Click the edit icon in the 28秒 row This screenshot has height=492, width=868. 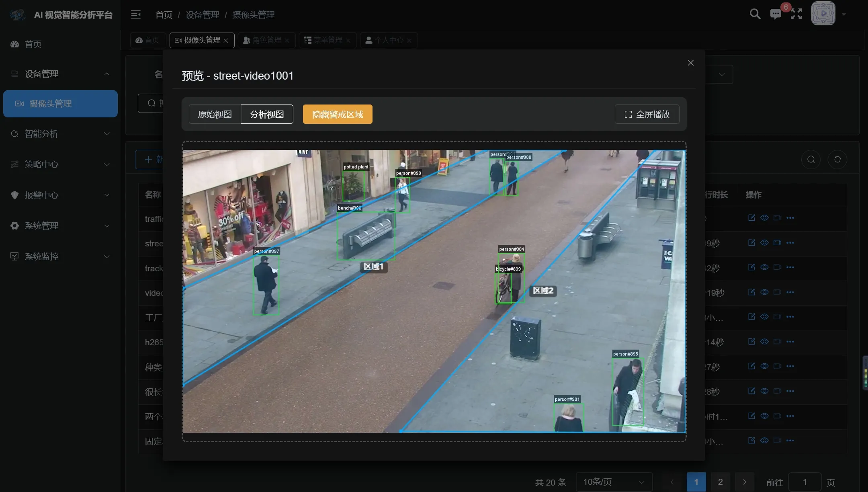751,391
